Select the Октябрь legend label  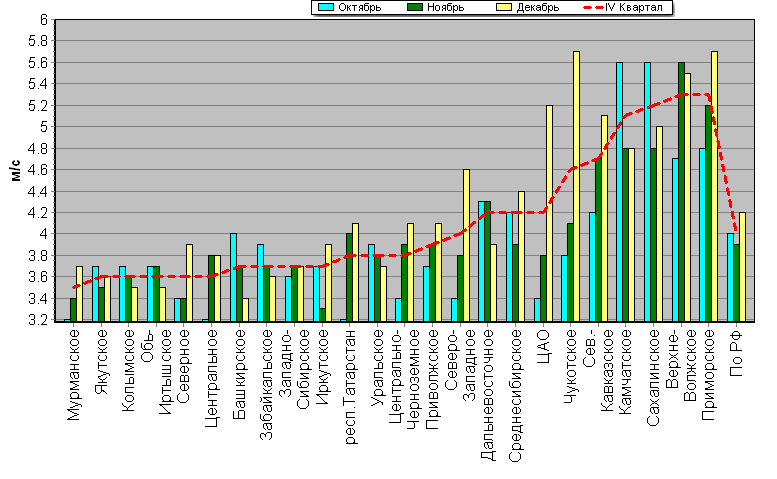[360, 7]
